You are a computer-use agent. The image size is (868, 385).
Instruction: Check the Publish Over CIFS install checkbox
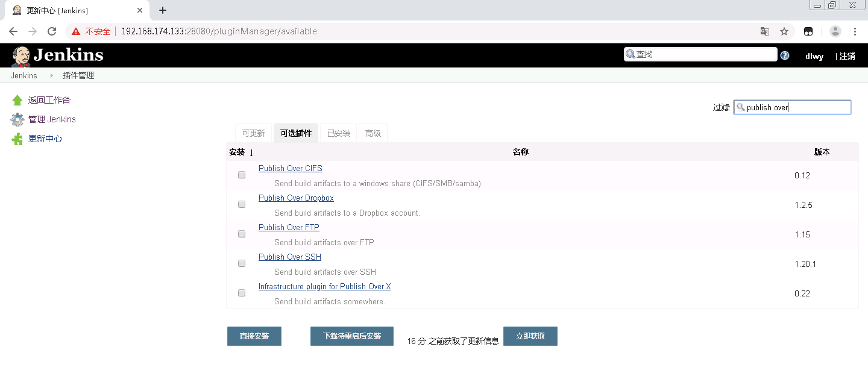pyautogui.click(x=242, y=175)
